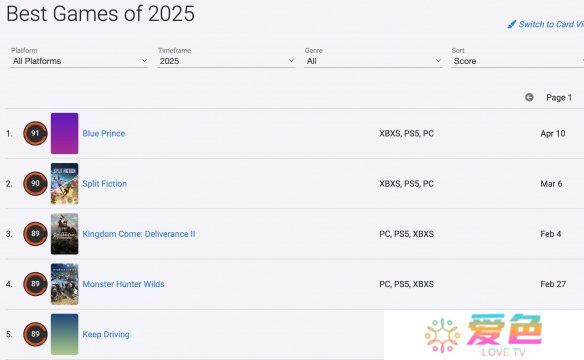Expand the Genre dropdown set to All
Screen dimensions: 584x360
point(373,61)
